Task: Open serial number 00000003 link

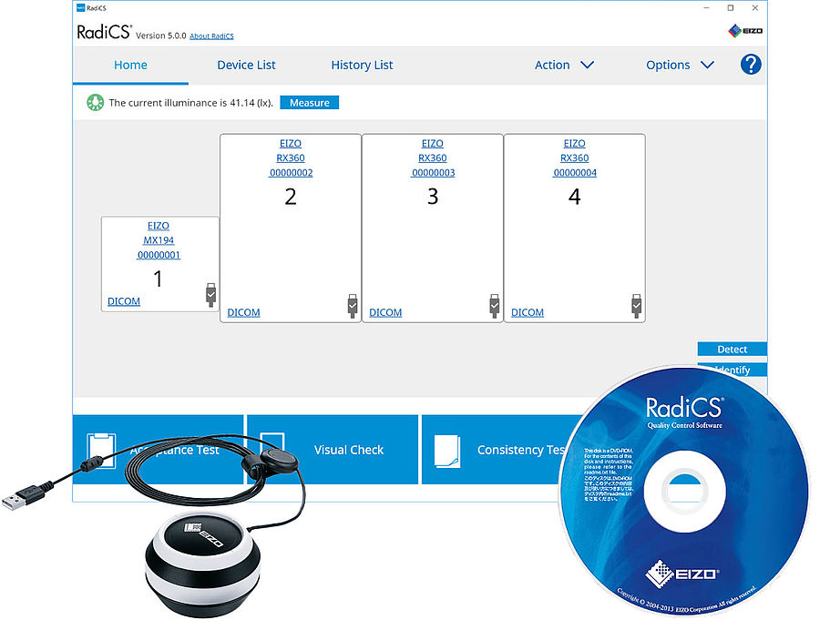Action: tap(433, 172)
